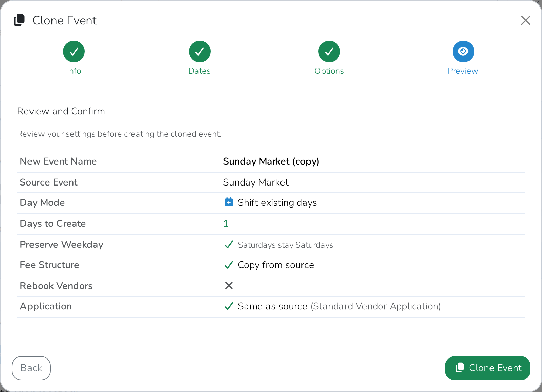Viewport: 542px width, 392px height.
Task: Select the 'Sunday Market (copy)' event name
Action: [x=271, y=161]
